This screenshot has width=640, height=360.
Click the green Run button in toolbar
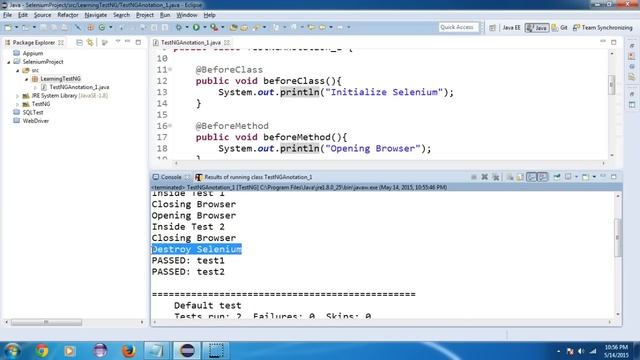[196, 27]
